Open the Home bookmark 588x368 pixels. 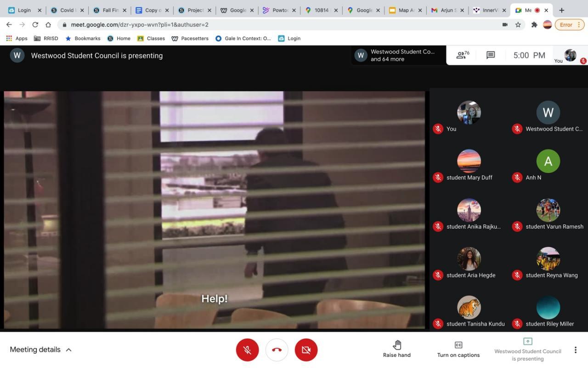[x=119, y=39]
